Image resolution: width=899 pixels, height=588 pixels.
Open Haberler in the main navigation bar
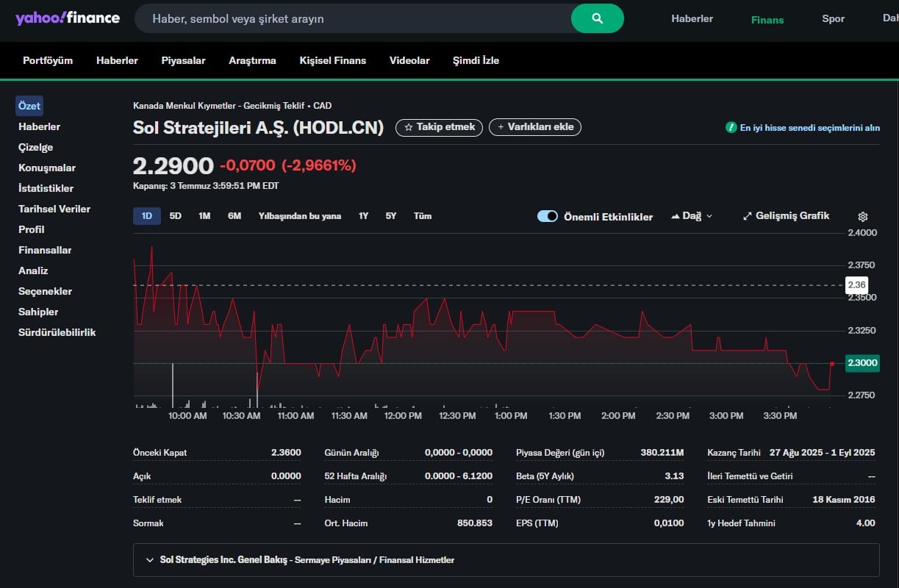pos(117,60)
